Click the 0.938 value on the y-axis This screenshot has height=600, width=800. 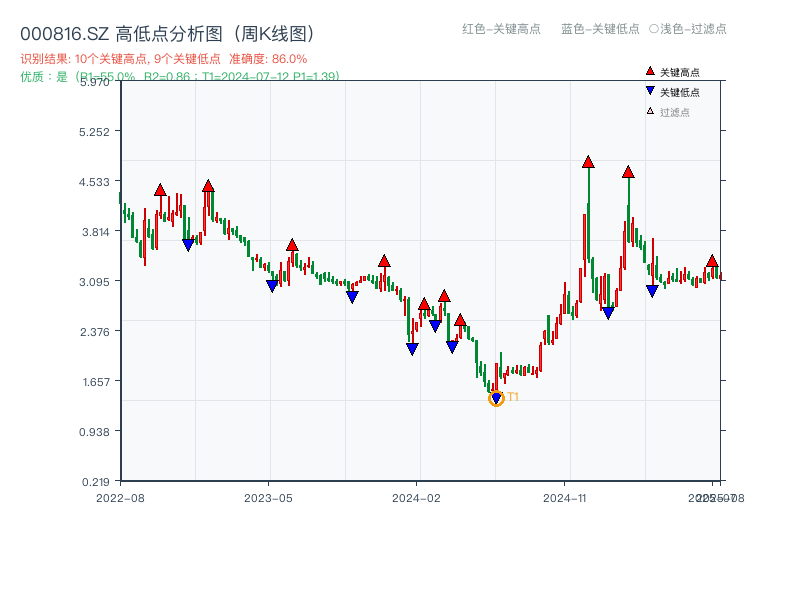pos(94,433)
